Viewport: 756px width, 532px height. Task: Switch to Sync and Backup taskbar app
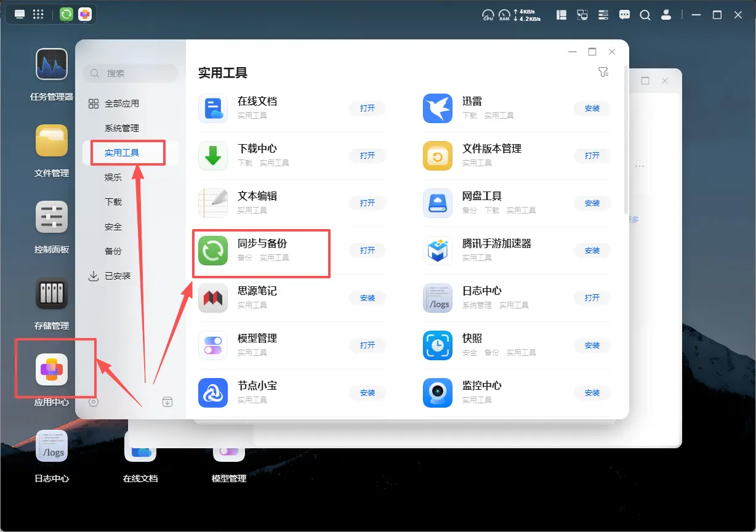(66, 14)
